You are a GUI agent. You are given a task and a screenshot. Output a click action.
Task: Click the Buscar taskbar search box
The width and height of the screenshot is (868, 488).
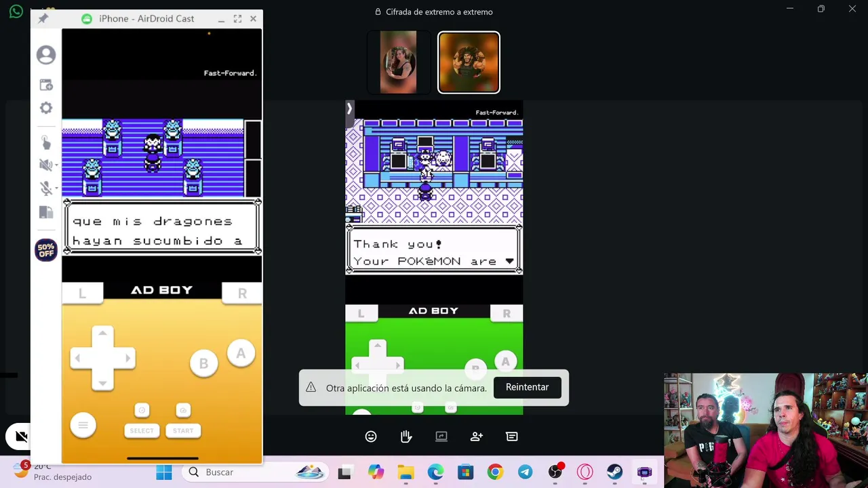point(256,472)
